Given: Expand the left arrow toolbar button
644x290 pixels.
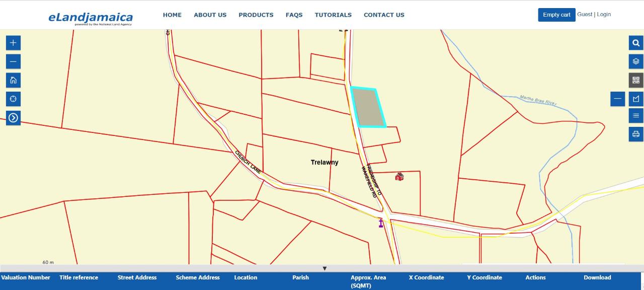Looking at the screenshot, I should (13, 118).
